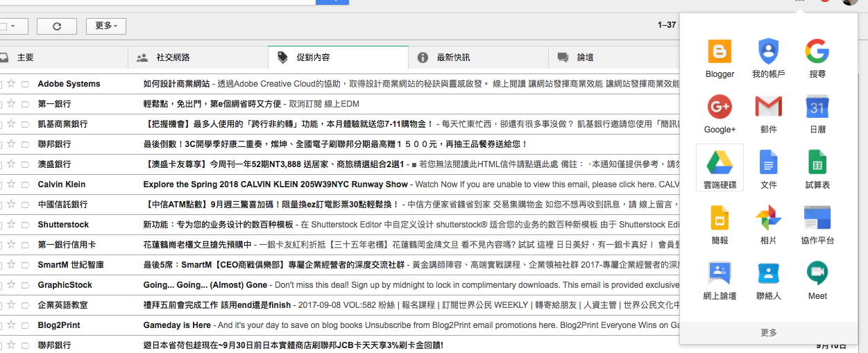Open the Adobe Systems 如何設計商業網站 email

pyautogui.click(x=340, y=84)
